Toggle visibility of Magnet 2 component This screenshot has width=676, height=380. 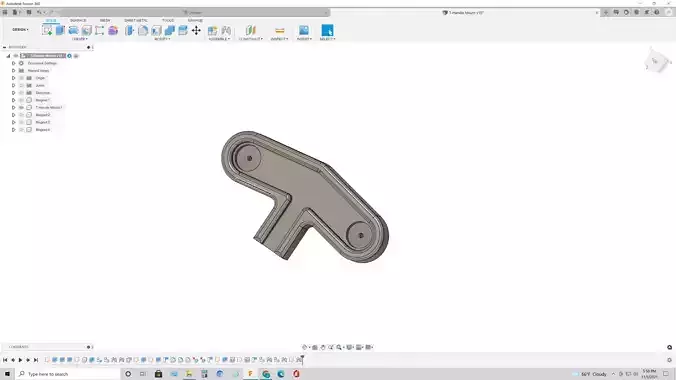(x=21, y=115)
